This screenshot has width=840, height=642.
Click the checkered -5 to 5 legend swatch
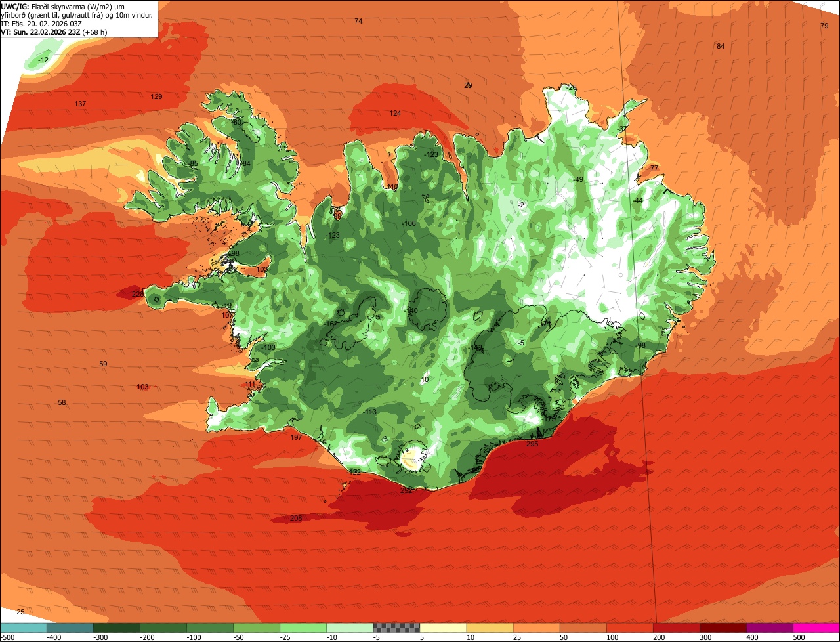pyautogui.click(x=396, y=628)
